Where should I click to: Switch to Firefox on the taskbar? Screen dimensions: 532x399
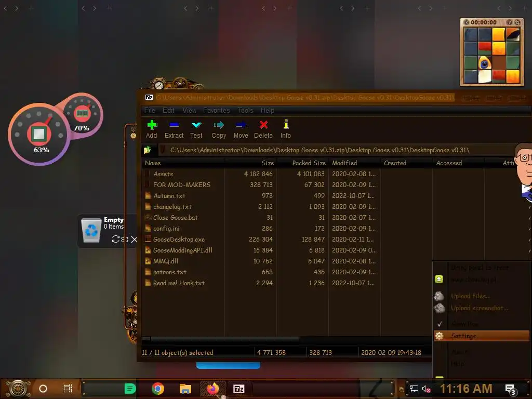(212, 389)
